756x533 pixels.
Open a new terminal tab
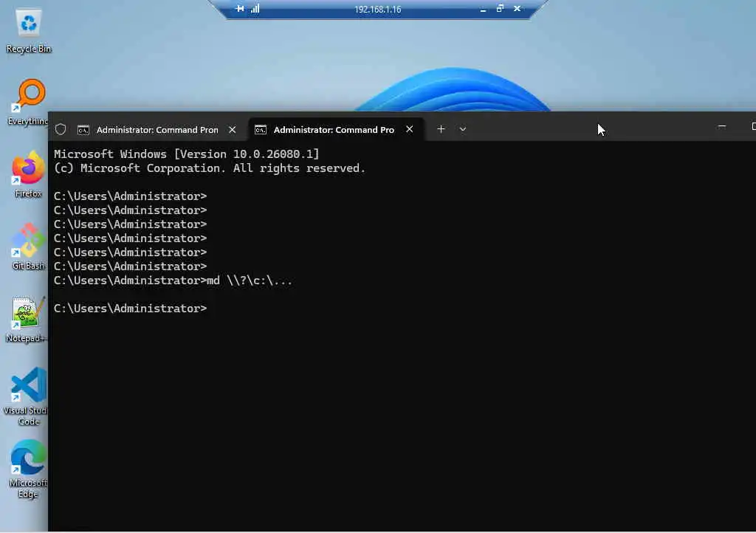(x=441, y=129)
